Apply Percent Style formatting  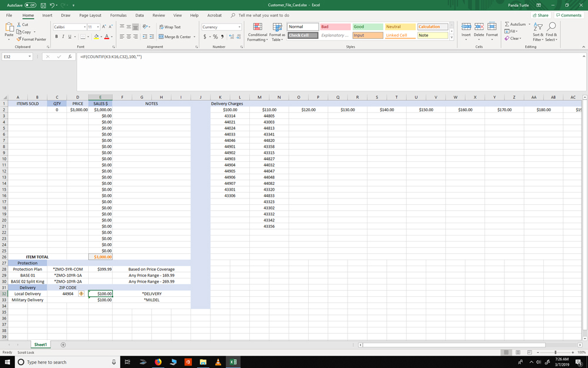216,37
